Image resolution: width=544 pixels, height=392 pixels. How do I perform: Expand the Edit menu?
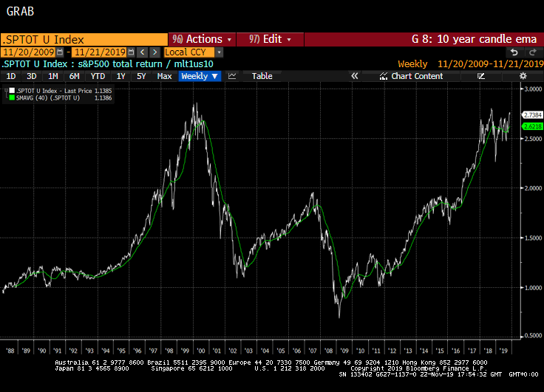tap(270, 39)
